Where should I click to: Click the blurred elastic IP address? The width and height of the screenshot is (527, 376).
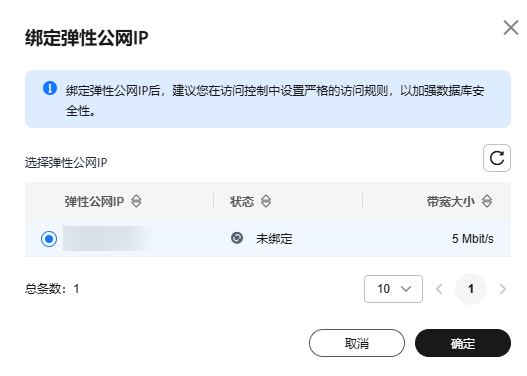click(x=107, y=239)
